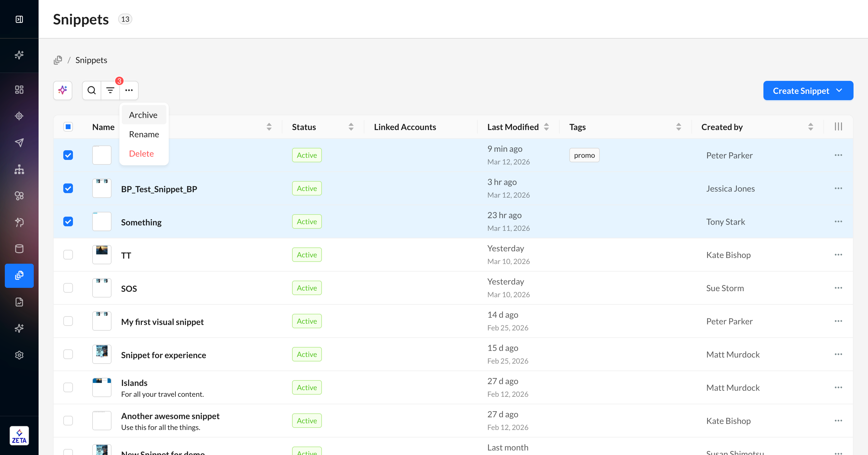
Task: Click the database cylinder sidebar icon
Action: pos(19,249)
